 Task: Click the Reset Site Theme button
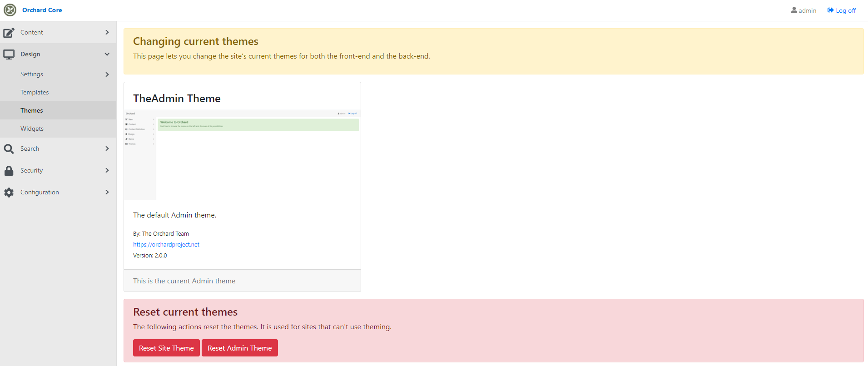pos(166,348)
